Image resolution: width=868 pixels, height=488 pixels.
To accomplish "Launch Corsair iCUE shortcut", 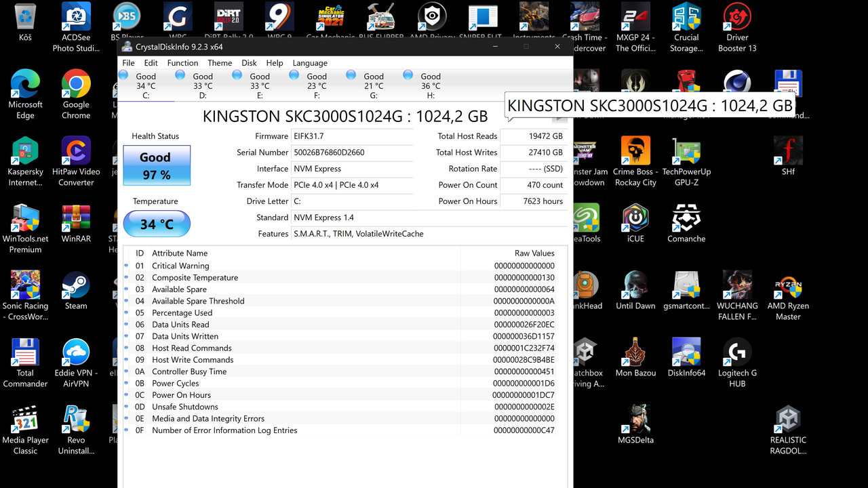I will click(x=635, y=223).
